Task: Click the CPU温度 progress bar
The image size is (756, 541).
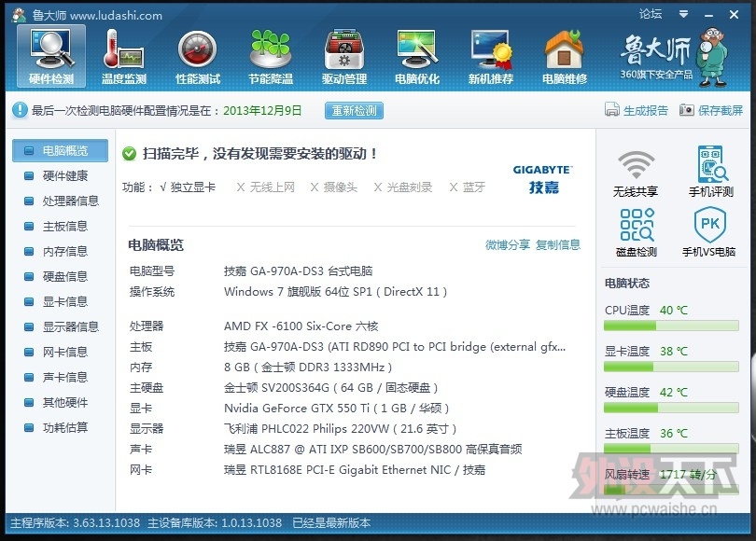Action: (671, 326)
